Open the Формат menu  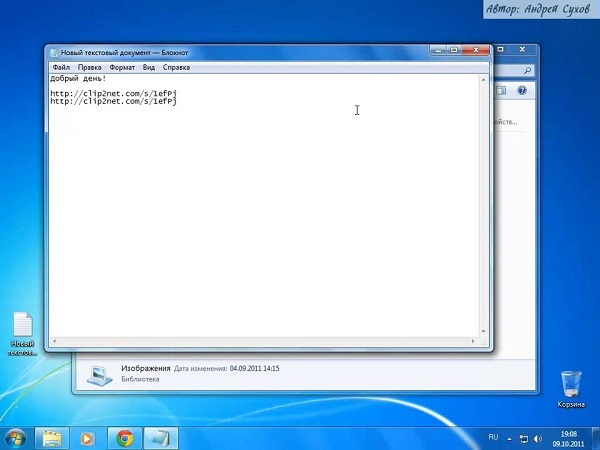coord(122,67)
